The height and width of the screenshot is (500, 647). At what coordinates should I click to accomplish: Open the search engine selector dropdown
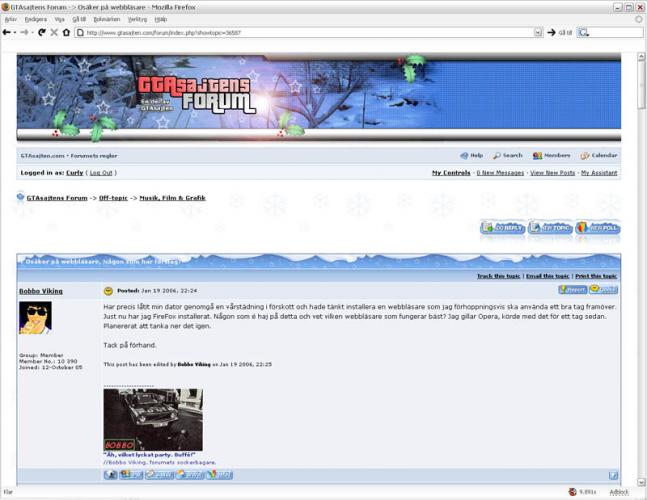(584, 32)
